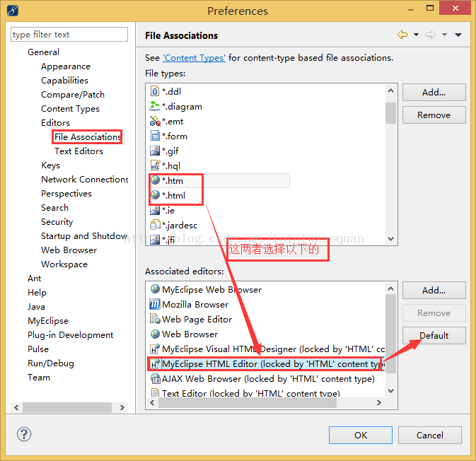Open Network Connections preferences
The height and width of the screenshot is (461, 476).
click(85, 180)
